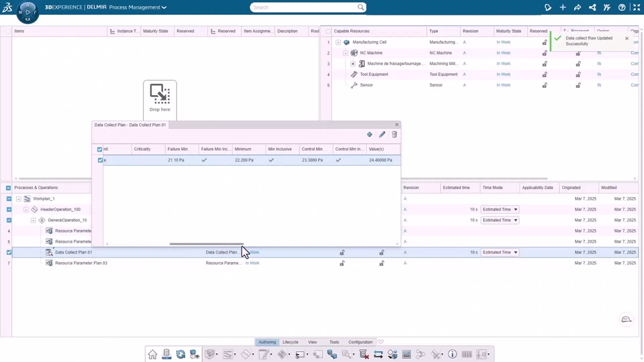Open the HeaderOperation_100 time mode dropdown
The image size is (644, 362).
500,209
